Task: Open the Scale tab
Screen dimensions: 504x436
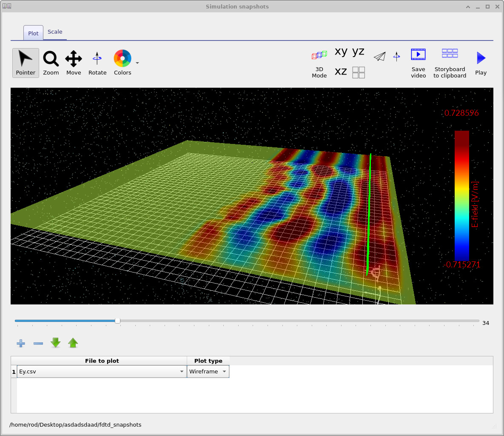Action: (55, 32)
